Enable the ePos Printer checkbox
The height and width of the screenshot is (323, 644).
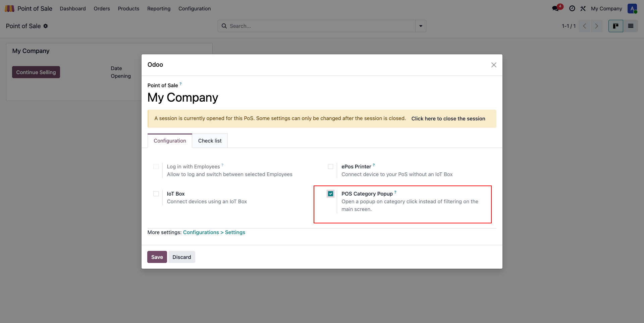click(330, 166)
